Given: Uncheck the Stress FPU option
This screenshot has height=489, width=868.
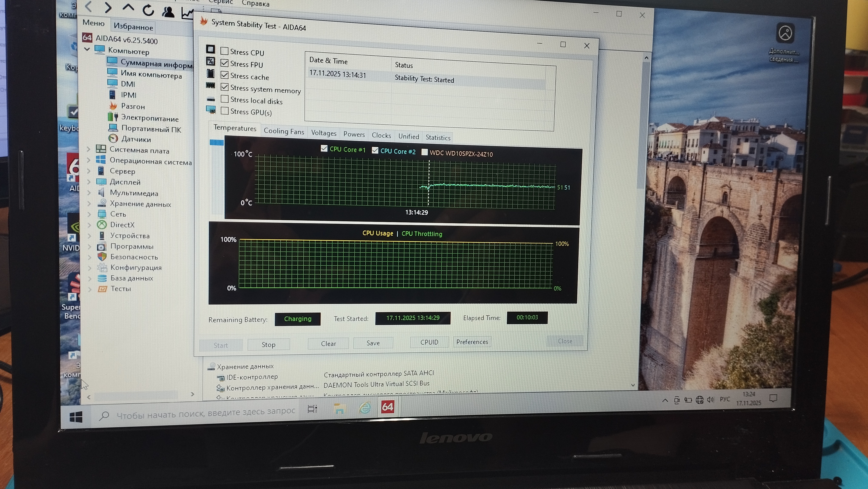Looking at the screenshot, I should [x=224, y=63].
